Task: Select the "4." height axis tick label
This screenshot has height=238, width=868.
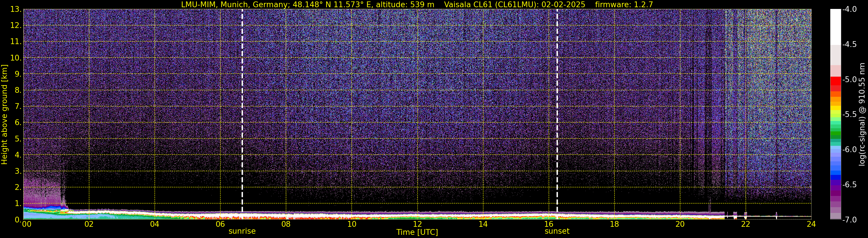Action: click(x=18, y=155)
